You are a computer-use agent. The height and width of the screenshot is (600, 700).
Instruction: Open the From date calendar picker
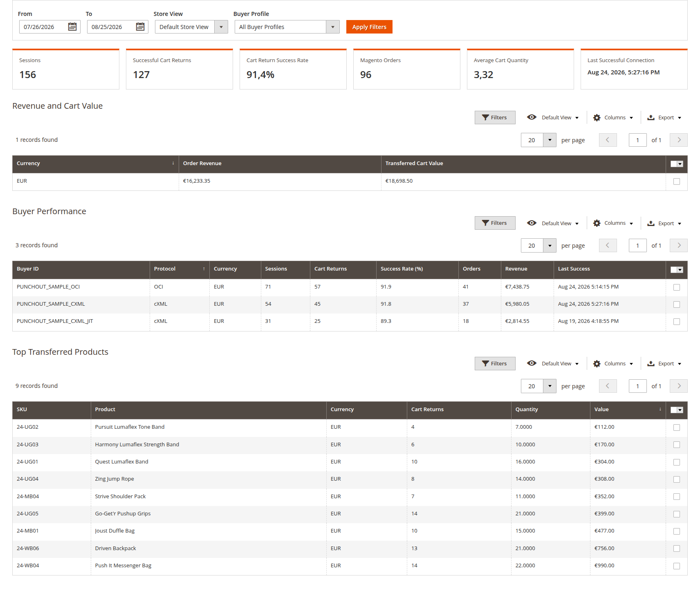coord(72,27)
